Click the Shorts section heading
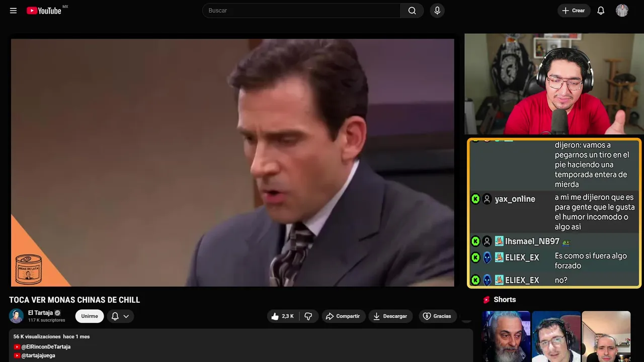This screenshot has height=362, width=644. [505, 300]
